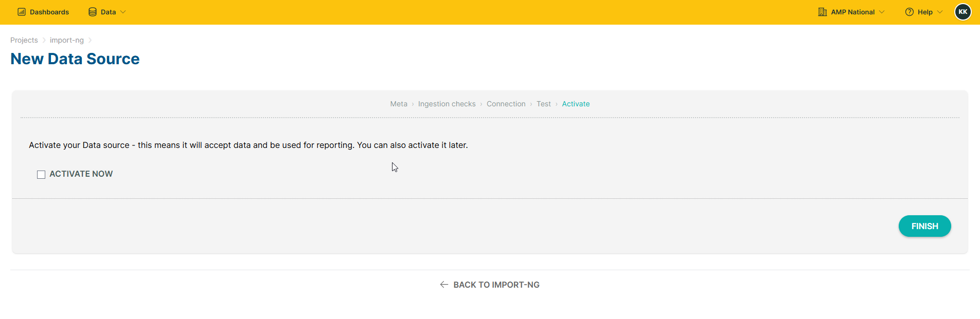Click the Data database icon

pos(93,12)
